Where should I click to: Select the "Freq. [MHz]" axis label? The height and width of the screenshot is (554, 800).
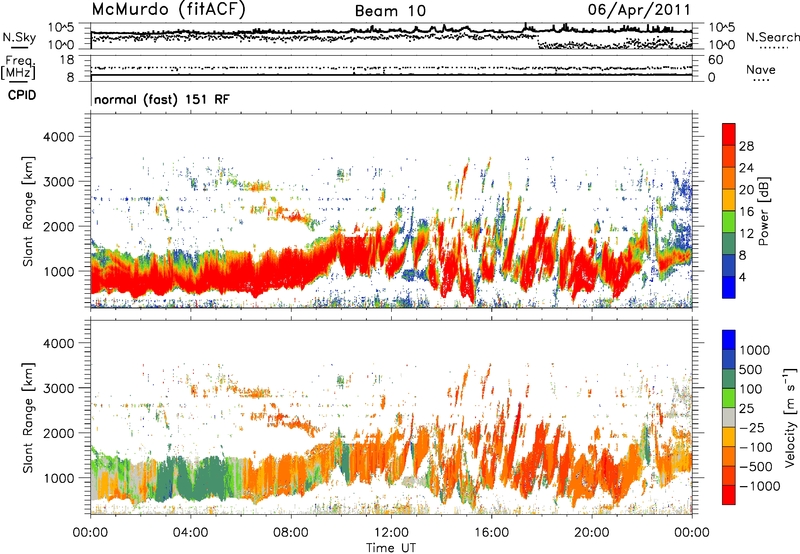click(19, 67)
